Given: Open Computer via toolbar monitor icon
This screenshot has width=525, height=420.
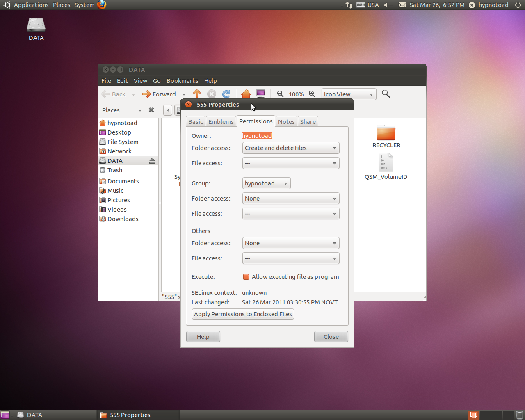Looking at the screenshot, I should pyautogui.click(x=261, y=94).
